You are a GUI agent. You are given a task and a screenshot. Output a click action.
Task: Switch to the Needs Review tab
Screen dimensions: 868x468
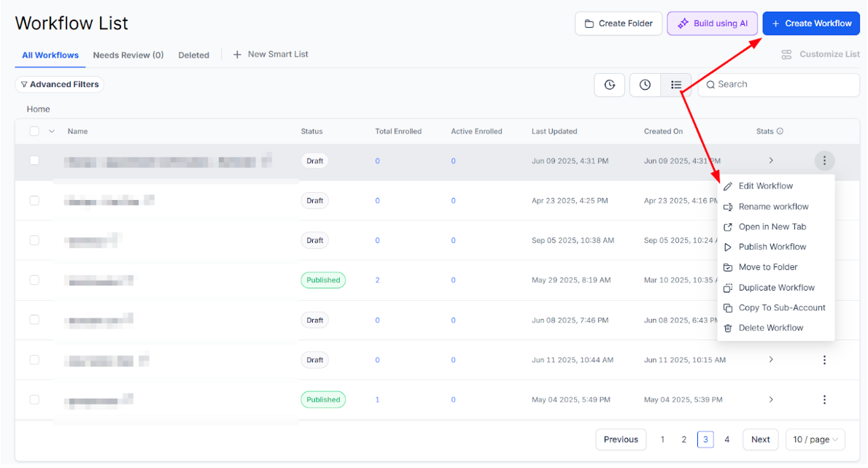click(128, 55)
